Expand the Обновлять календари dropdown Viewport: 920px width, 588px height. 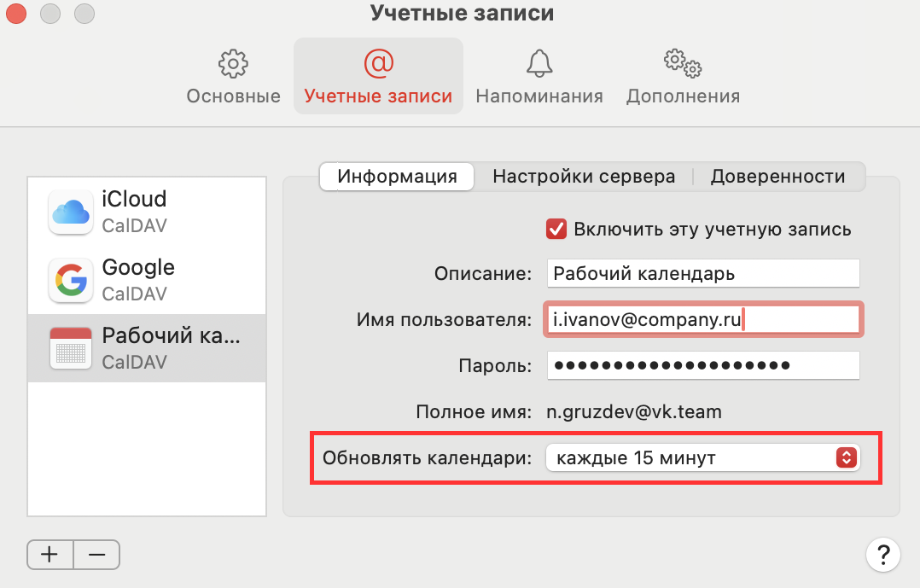(702, 458)
